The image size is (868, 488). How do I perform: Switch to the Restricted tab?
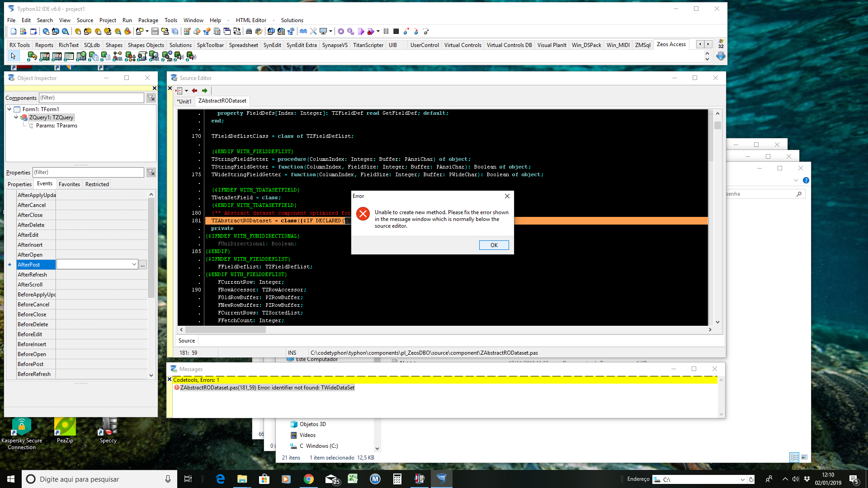tap(97, 184)
